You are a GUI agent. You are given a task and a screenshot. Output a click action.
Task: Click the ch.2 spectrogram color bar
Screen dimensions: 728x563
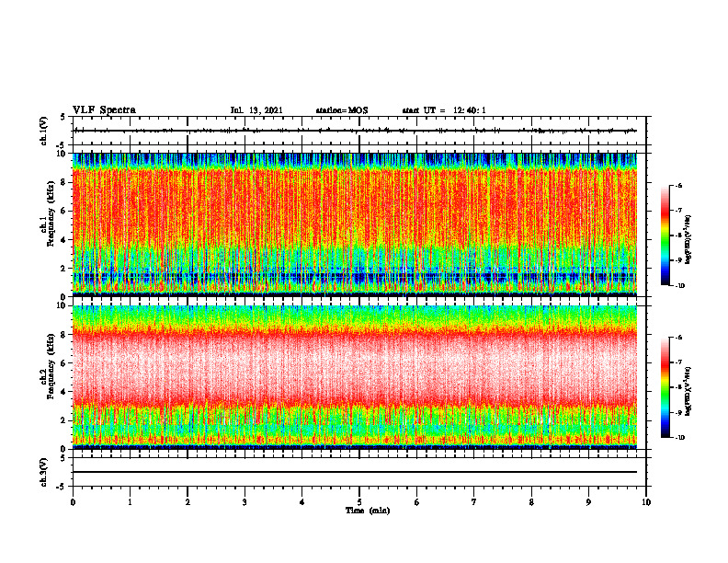665,387
